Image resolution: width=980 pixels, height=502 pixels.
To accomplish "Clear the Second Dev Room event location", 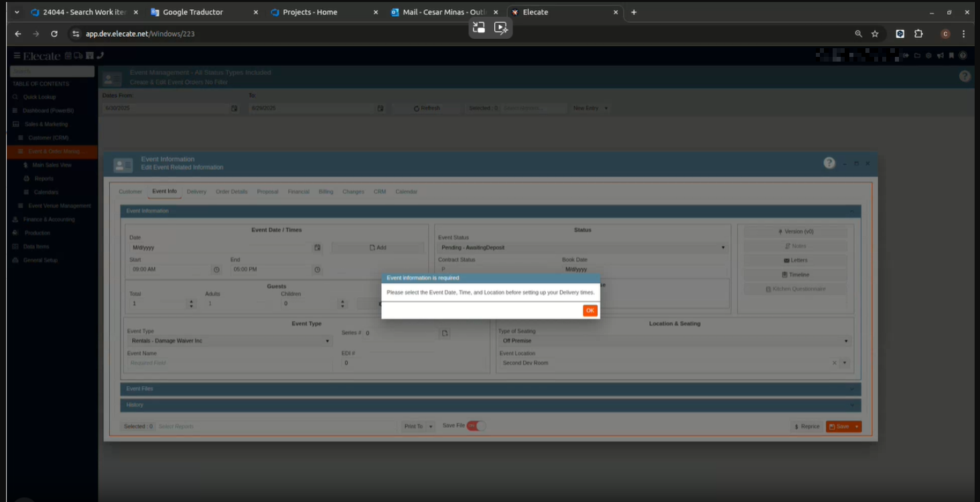I will [x=834, y=363].
